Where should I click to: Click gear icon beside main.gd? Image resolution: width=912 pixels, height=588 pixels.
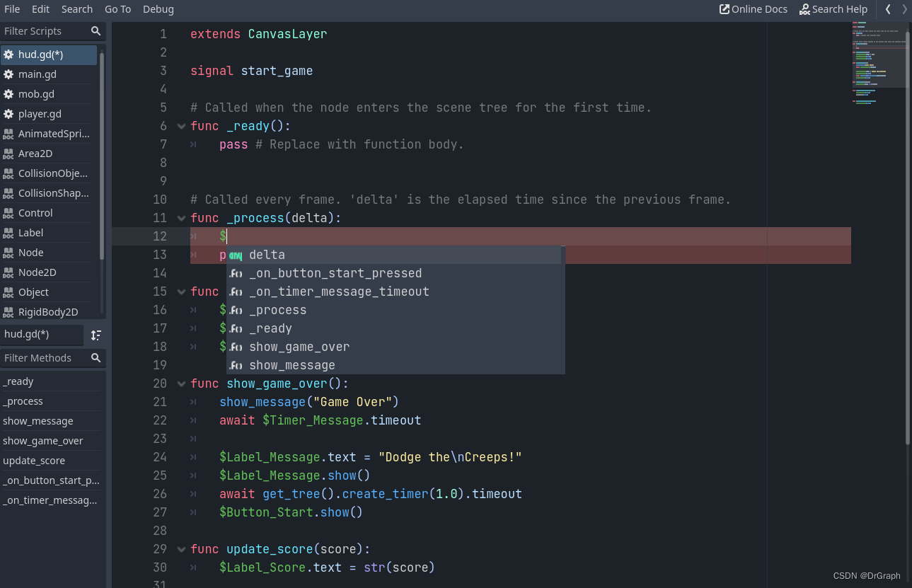pos(8,74)
